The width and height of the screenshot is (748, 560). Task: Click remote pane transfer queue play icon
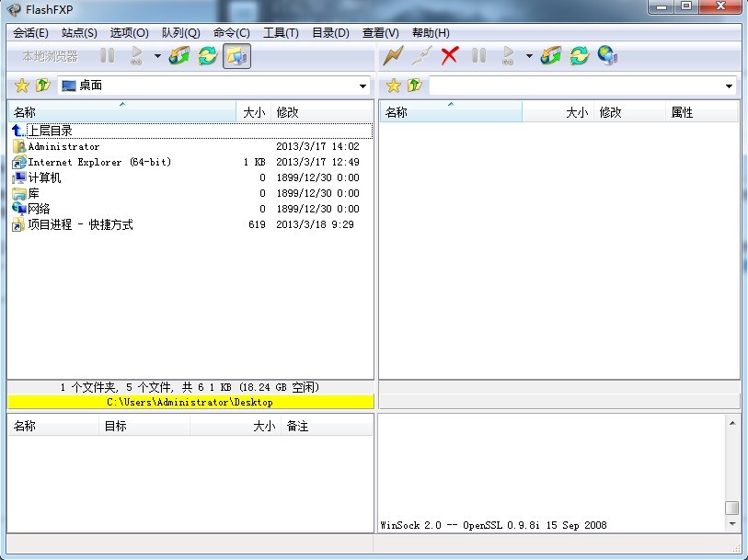pyautogui.click(x=508, y=56)
